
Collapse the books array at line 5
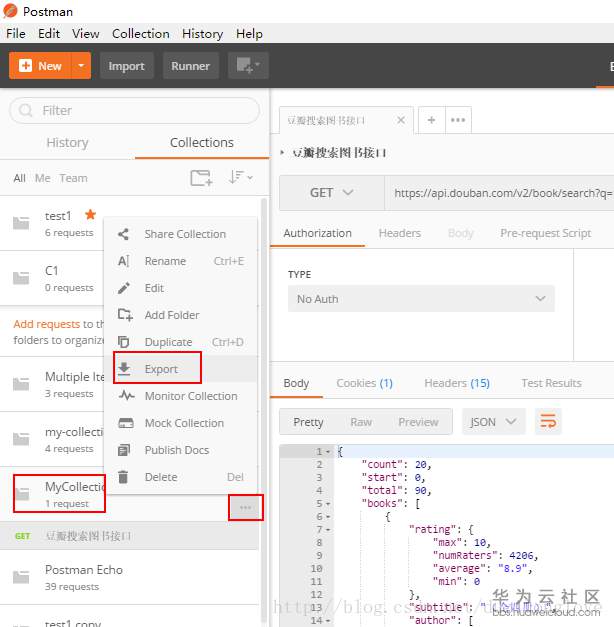pos(328,504)
